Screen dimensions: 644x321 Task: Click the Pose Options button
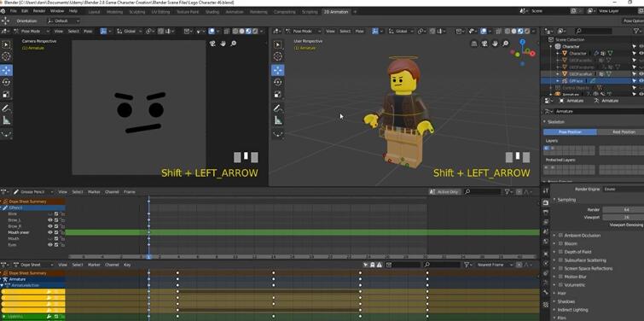click(633, 20)
